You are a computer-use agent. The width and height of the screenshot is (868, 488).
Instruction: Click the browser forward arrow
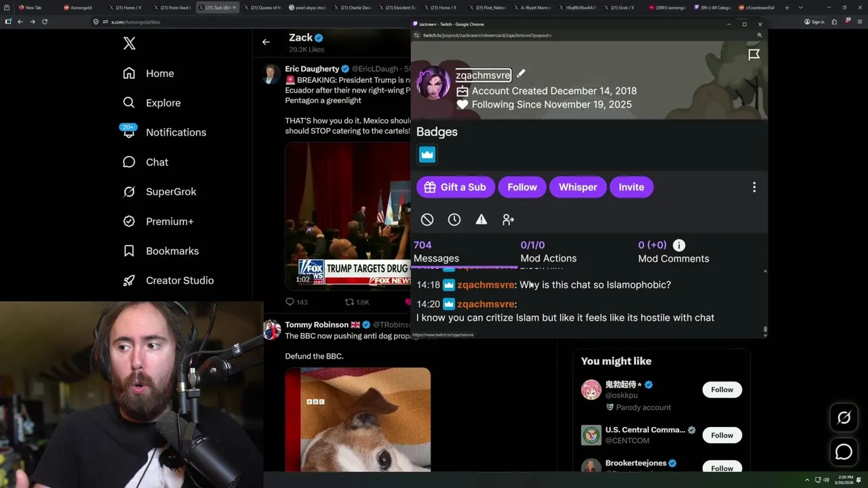pos(33,22)
